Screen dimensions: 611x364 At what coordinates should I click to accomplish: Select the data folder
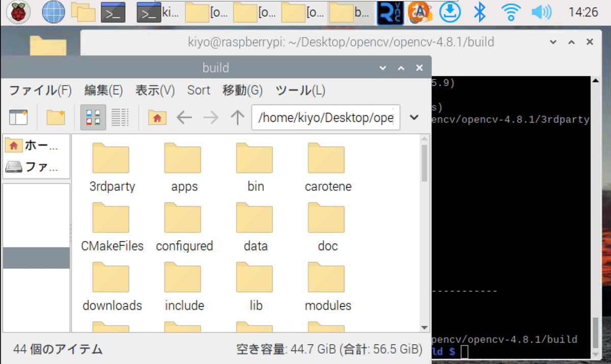(x=256, y=227)
